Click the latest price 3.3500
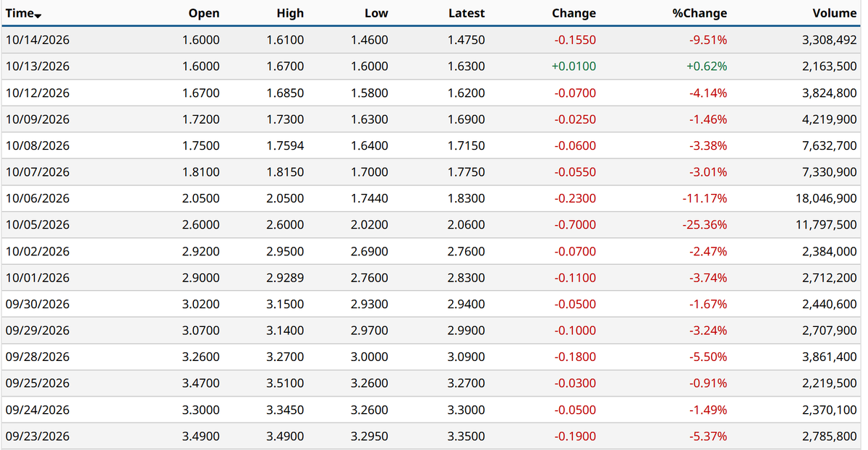This screenshot has width=868, height=450. click(467, 436)
